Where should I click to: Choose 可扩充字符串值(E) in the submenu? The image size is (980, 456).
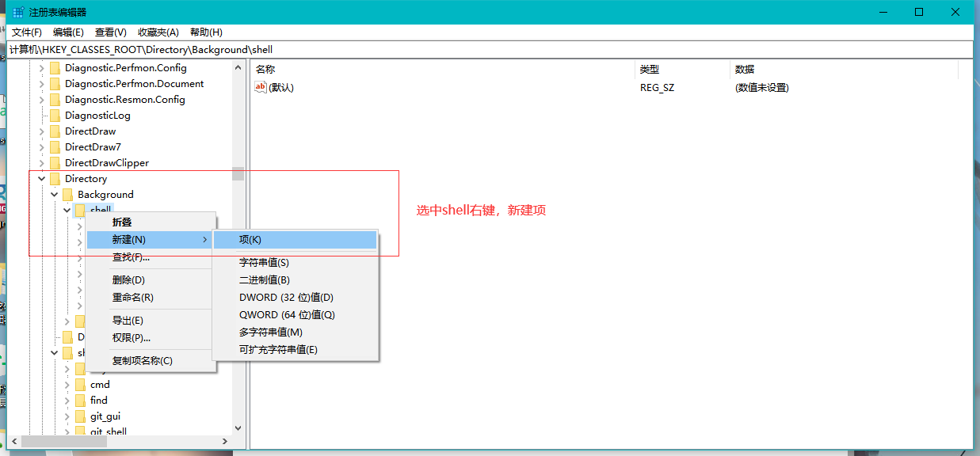pos(296,350)
